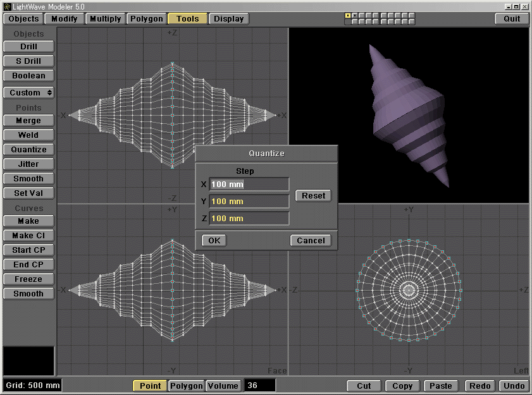The height and width of the screenshot is (395, 532).
Task: Open the S Drill tool
Action: 28,61
